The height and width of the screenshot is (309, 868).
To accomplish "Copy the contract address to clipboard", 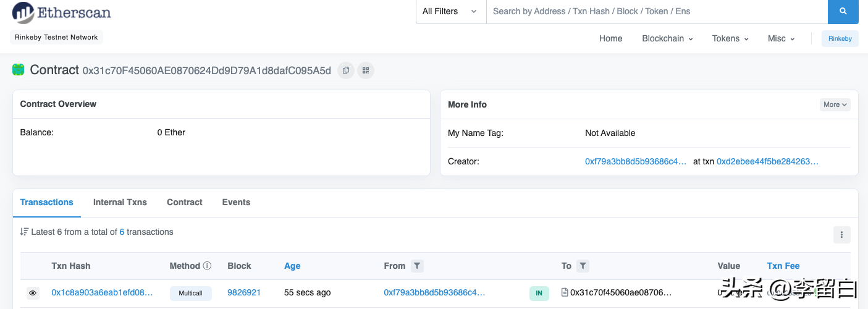I will click(x=346, y=70).
